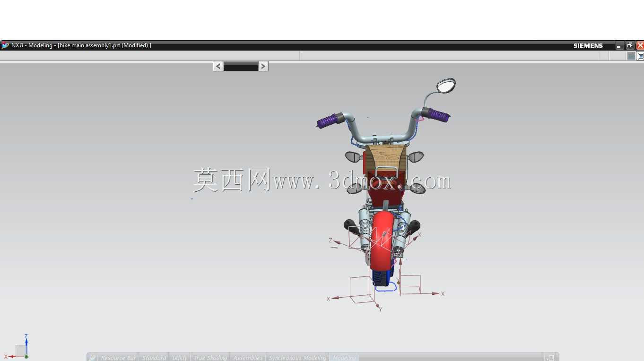Image resolution: width=644 pixels, height=361 pixels.
Task: Open the Resource Bar tab
Action: 118,358
